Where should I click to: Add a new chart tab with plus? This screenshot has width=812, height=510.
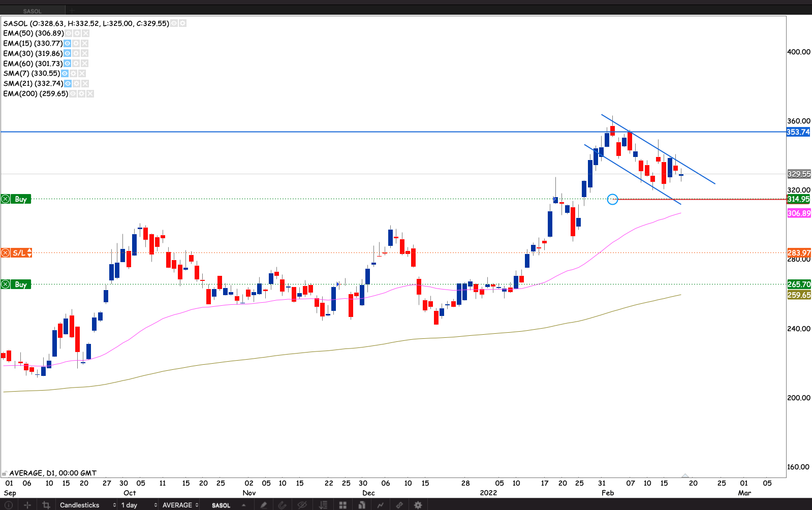click(72, 11)
